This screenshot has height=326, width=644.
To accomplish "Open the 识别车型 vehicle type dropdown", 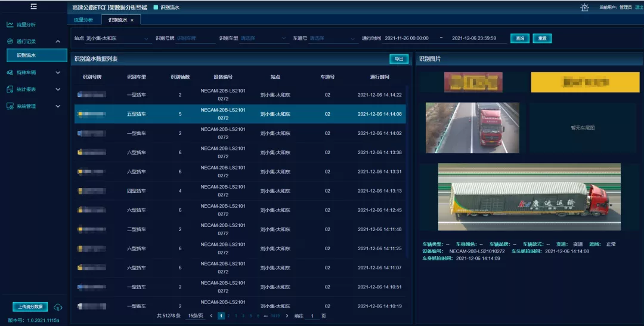I will tap(264, 38).
